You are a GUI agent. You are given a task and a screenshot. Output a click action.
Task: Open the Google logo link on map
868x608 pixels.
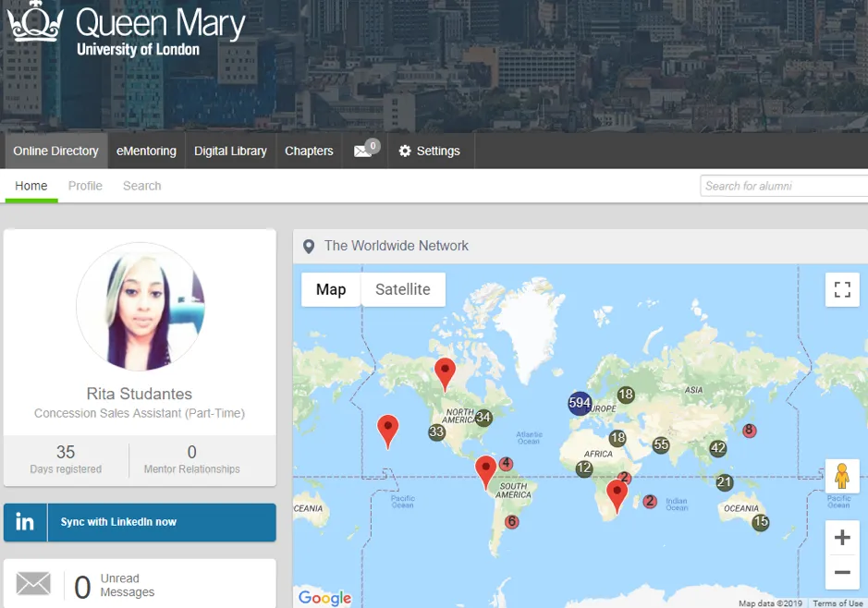coord(325,598)
